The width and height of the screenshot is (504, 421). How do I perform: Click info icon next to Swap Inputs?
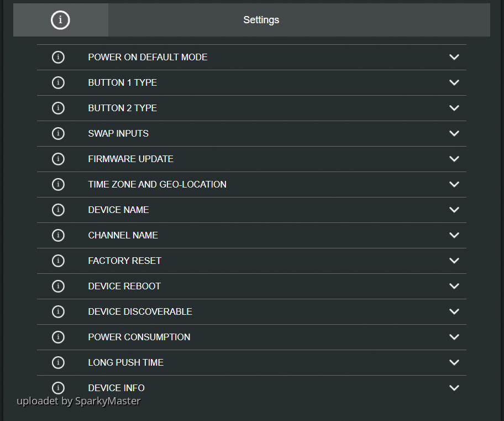(58, 133)
